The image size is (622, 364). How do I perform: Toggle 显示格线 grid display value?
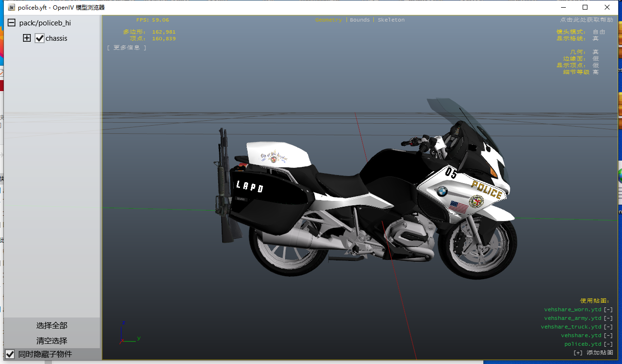596,38
